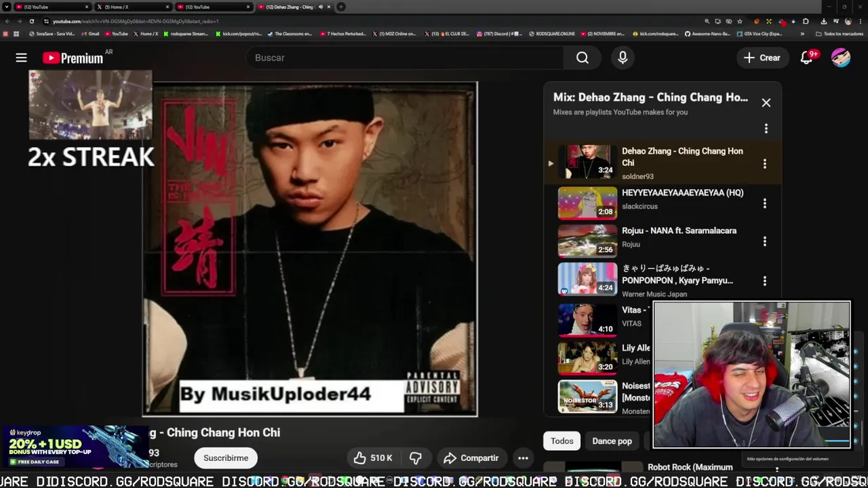Image resolution: width=868 pixels, height=488 pixels.
Task: Focus the Buscar search field
Action: coord(404,58)
